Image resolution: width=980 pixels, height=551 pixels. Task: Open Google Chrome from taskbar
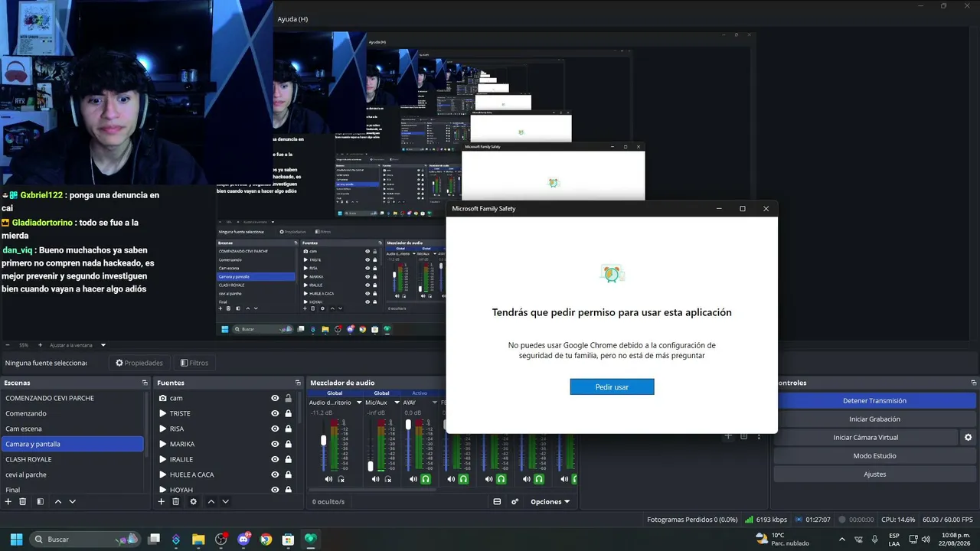pyautogui.click(x=266, y=539)
